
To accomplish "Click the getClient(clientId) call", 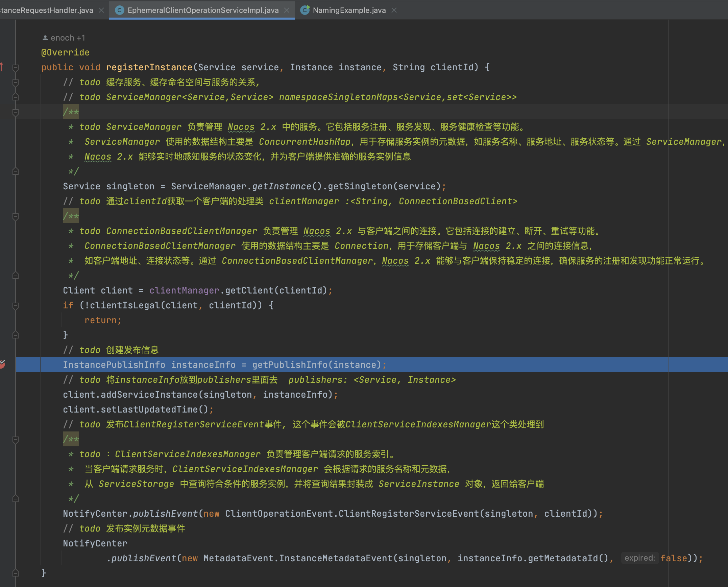I will click(276, 290).
